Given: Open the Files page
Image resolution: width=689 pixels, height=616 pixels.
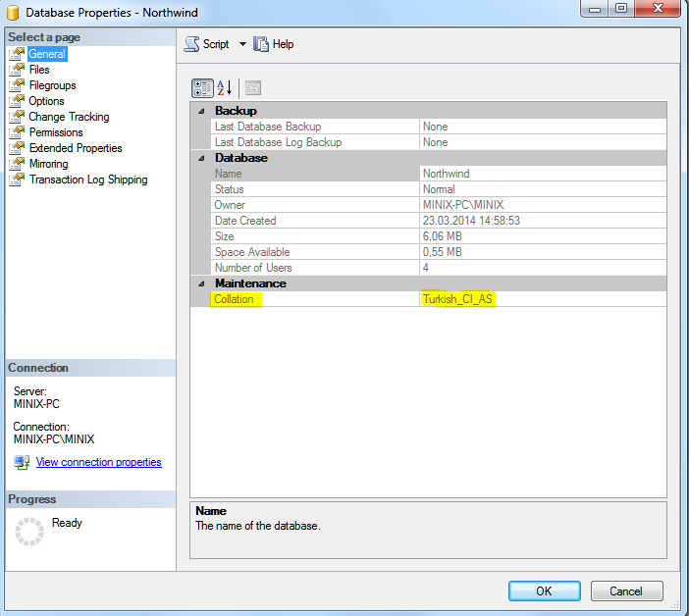Looking at the screenshot, I should 39,70.
